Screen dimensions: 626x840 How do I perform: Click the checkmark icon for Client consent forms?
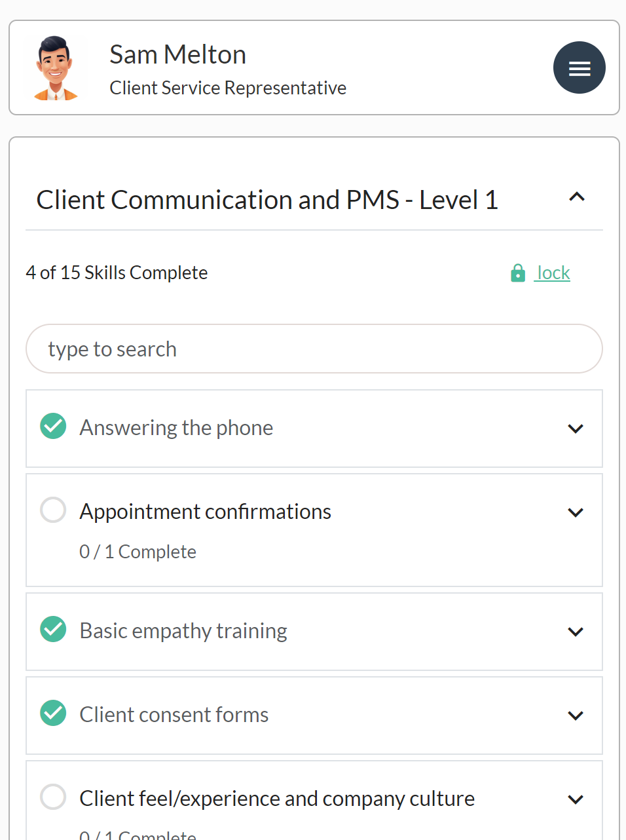coord(52,713)
